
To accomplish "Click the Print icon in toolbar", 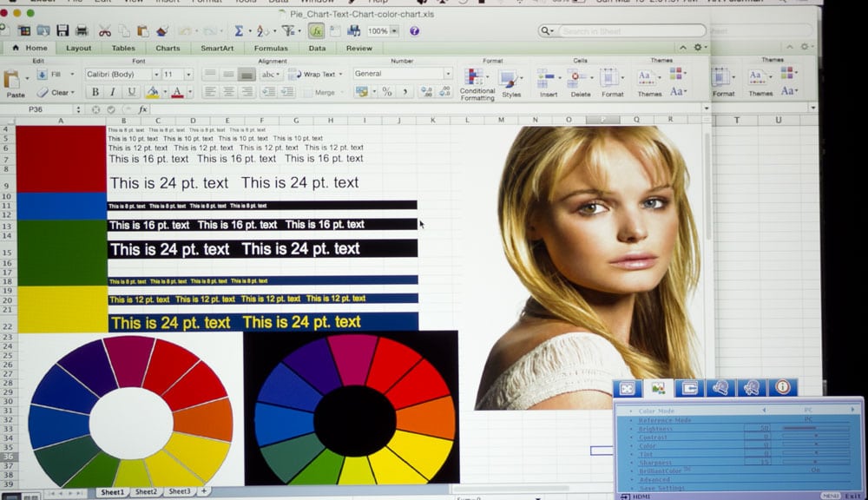I will click(81, 30).
